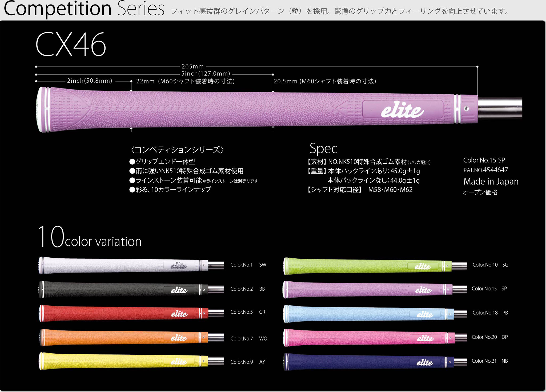The height and width of the screenshot is (392, 546).
Task: Click the 'Color.No.5 CR' label
Action: [x=248, y=312]
